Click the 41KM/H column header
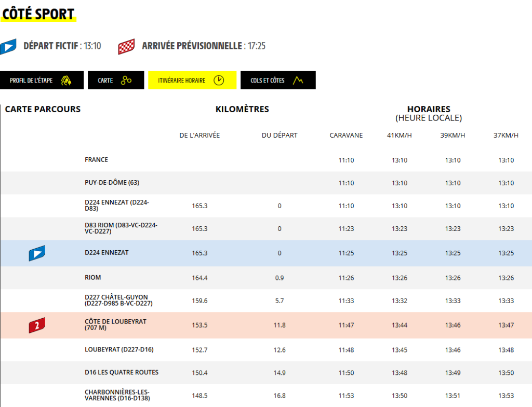This screenshot has height=407, width=532. coord(400,135)
